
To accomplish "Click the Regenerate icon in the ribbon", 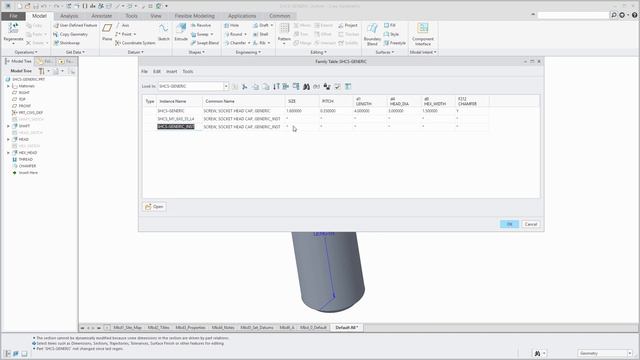I will [x=13, y=29].
